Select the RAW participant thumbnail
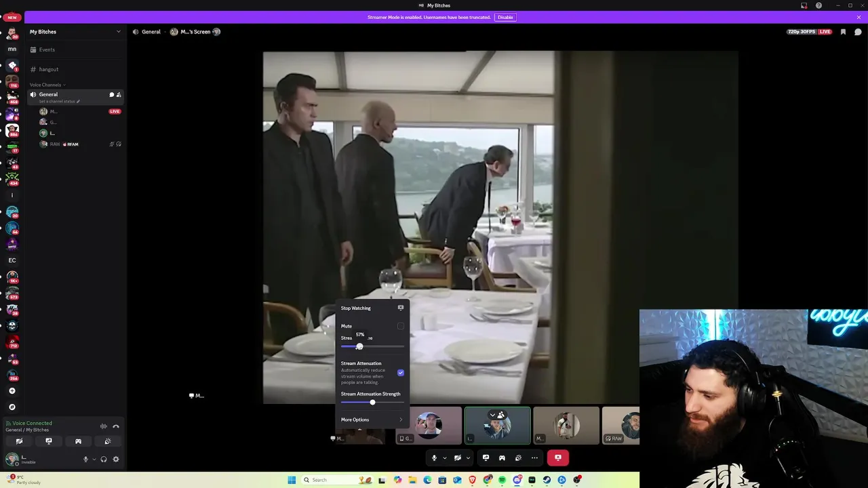This screenshot has height=488, width=868. point(620,426)
